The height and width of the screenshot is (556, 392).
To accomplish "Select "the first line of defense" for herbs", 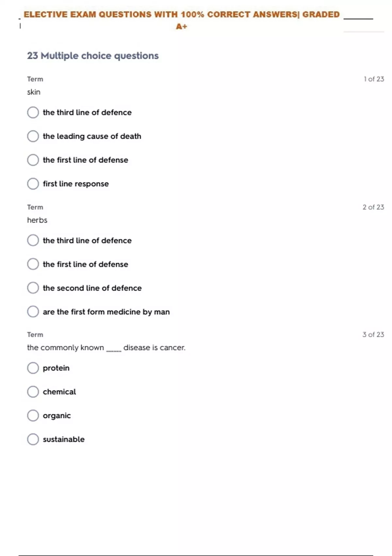I will [33, 264].
